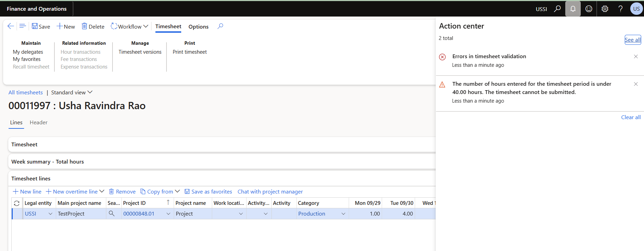Click the grid refresh icon

pyautogui.click(x=17, y=203)
